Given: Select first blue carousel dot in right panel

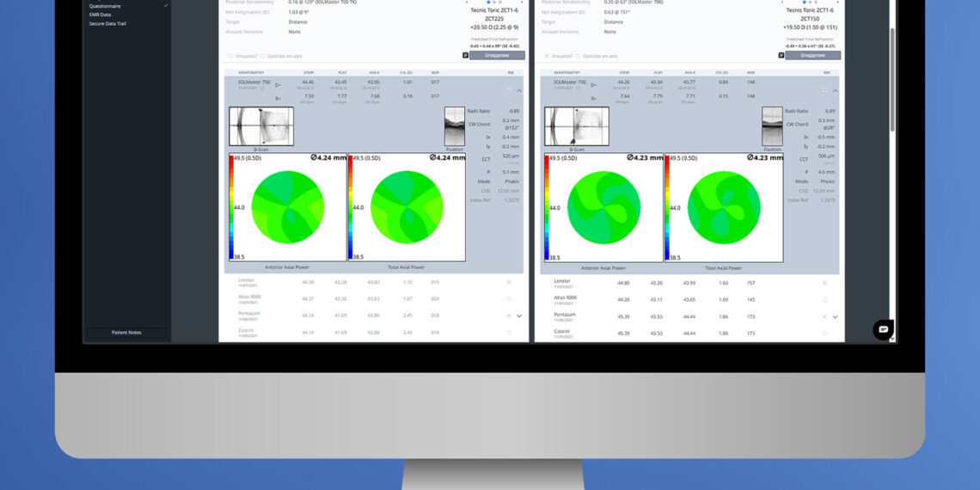Looking at the screenshot, I should [804, 2].
